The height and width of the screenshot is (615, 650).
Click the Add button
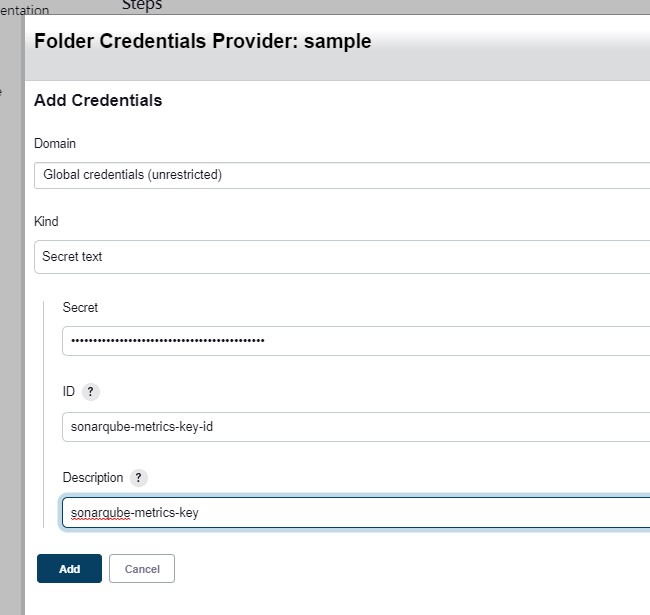click(69, 569)
